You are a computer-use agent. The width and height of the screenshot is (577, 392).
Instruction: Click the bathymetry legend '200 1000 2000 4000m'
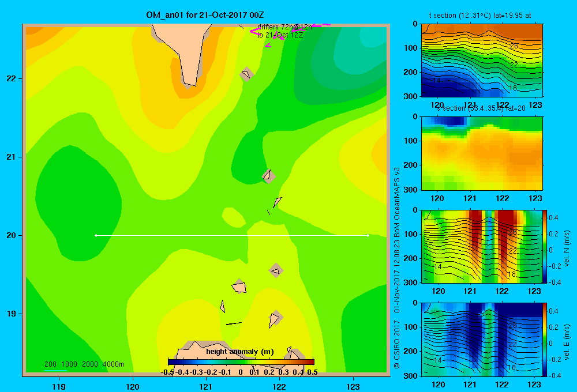pyautogui.click(x=84, y=364)
